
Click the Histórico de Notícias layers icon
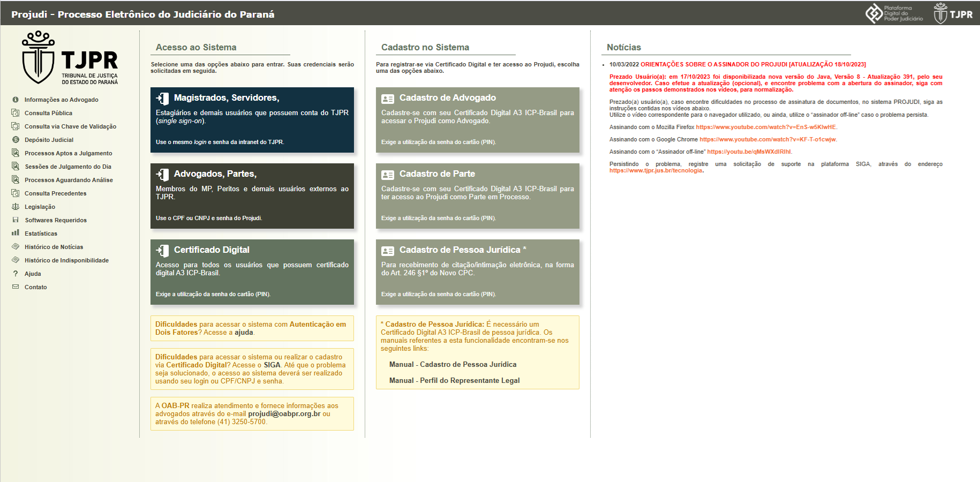pos(16,247)
